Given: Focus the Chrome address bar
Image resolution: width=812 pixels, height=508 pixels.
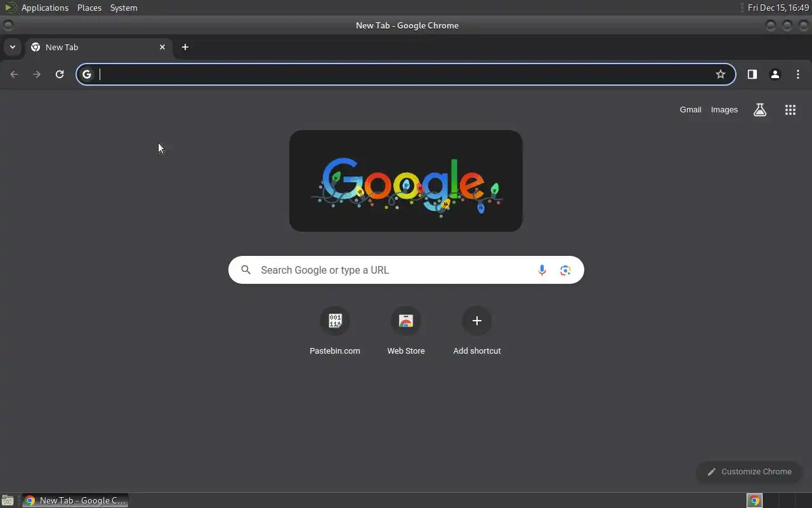Looking at the screenshot, I should point(406,74).
